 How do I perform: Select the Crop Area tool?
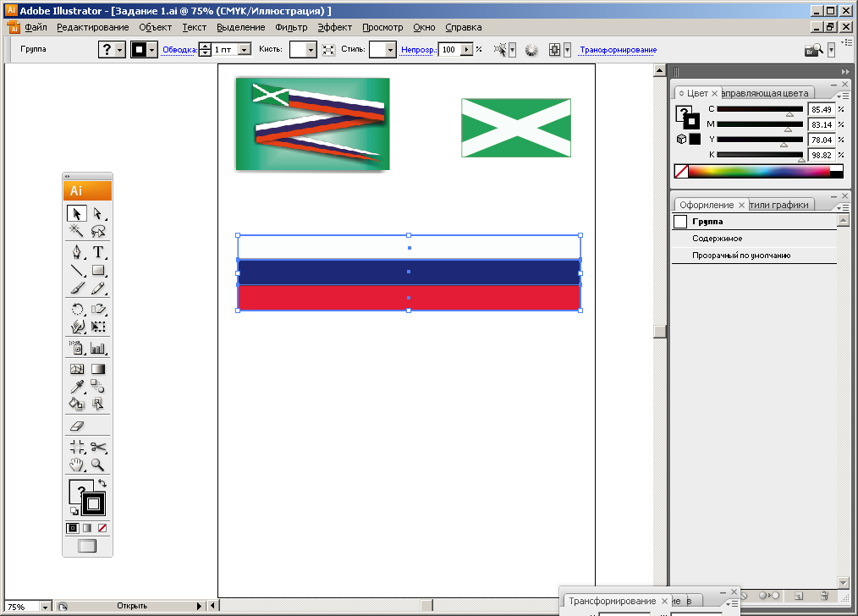click(x=77, y=447)
